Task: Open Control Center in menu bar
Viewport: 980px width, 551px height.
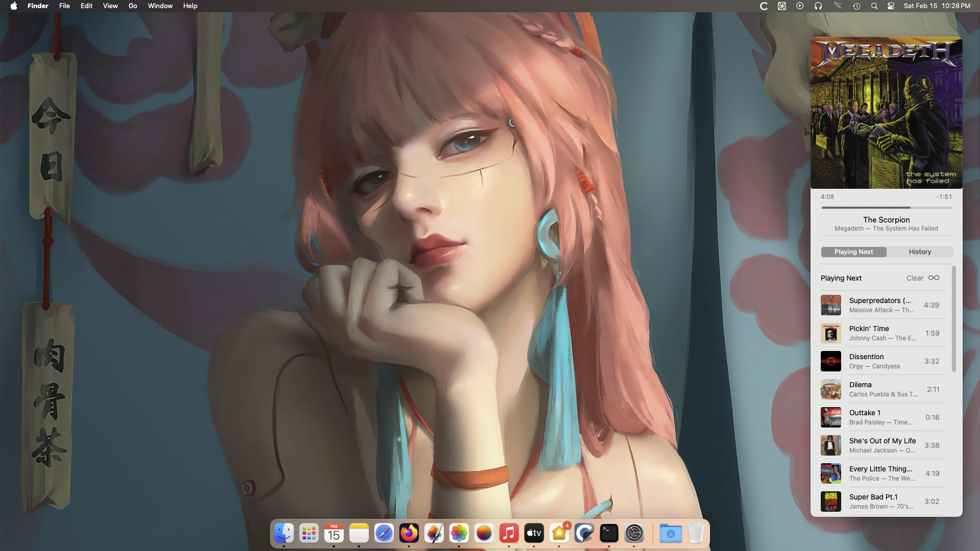Action: pos(891,6)
